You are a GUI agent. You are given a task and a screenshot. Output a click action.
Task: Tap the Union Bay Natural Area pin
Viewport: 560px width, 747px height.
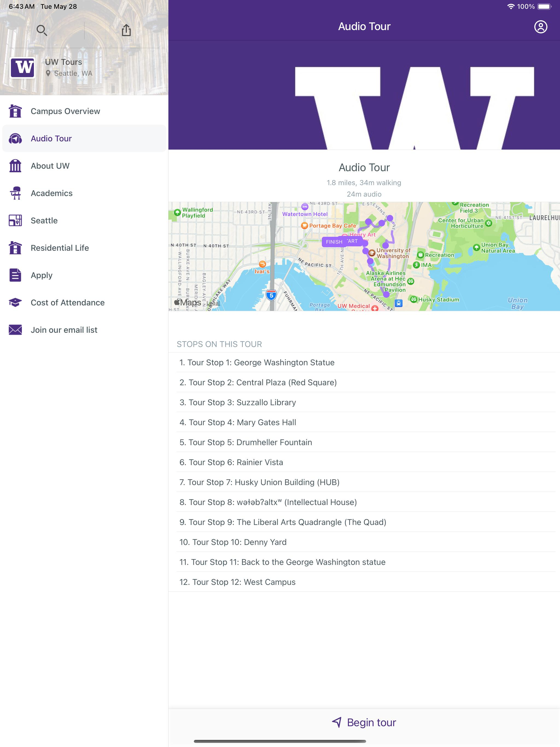point(476,247)
